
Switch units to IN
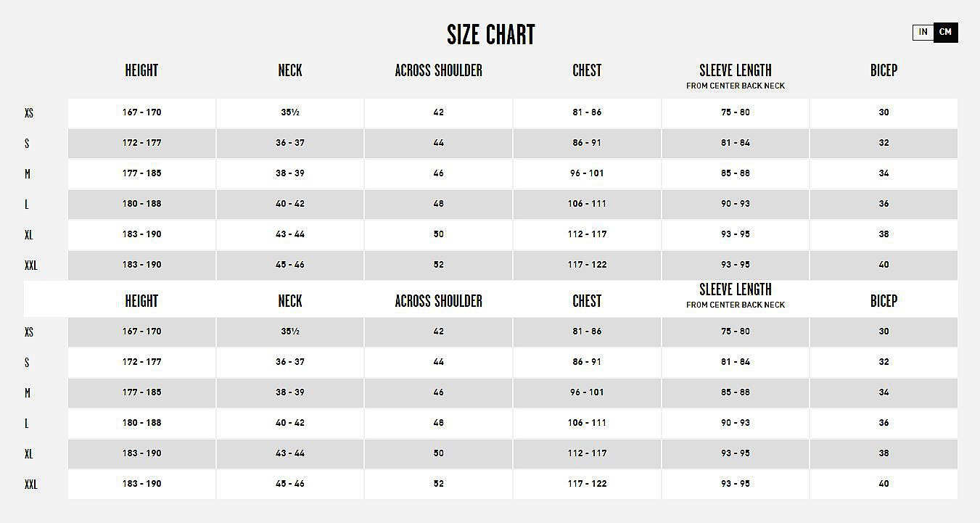(x=923, y=33)
